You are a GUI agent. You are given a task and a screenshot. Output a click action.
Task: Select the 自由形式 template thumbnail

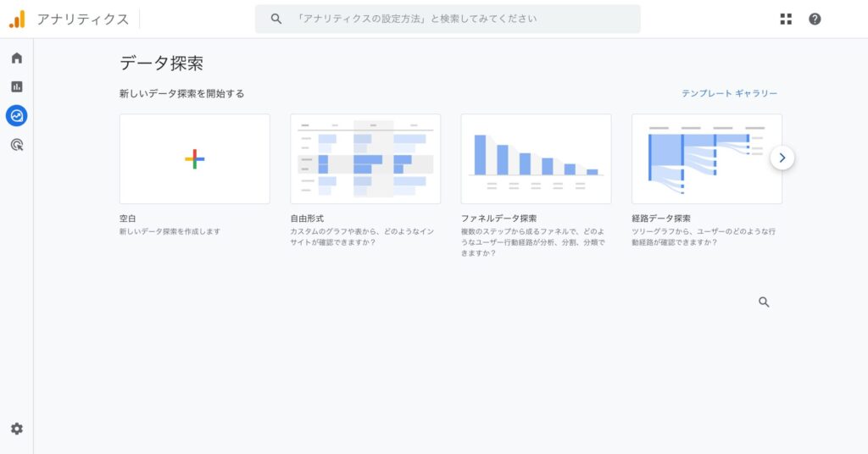[x=365, y=159]
